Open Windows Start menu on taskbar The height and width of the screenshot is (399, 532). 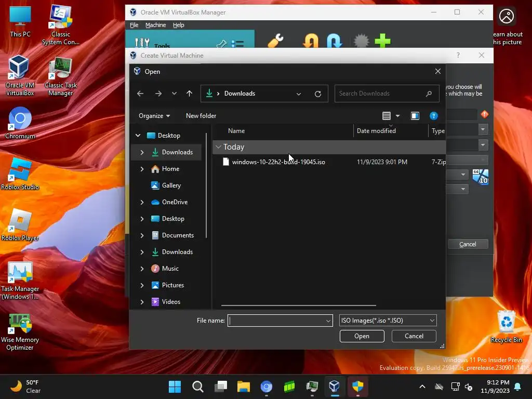(175, 387)
